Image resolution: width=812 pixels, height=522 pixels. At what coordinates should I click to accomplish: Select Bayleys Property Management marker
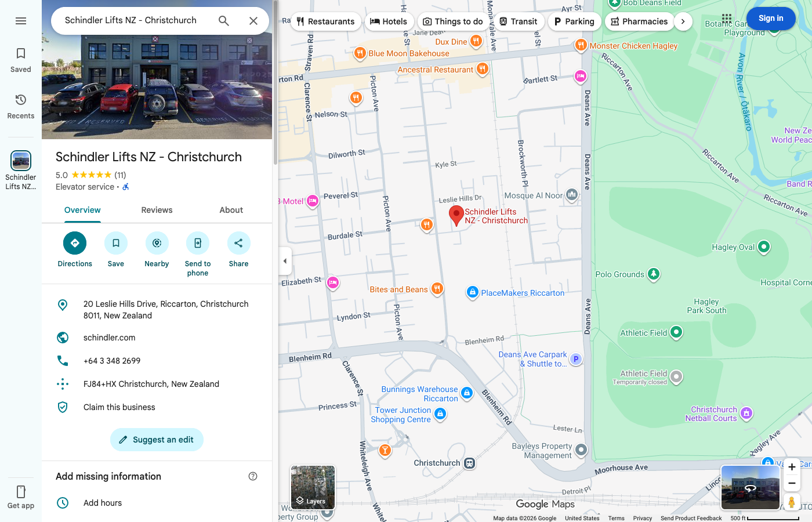coord(581,450)
